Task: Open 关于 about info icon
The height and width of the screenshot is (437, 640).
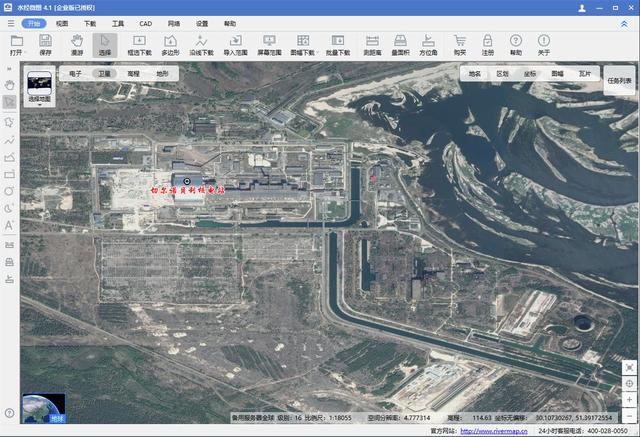Action: 544,45
